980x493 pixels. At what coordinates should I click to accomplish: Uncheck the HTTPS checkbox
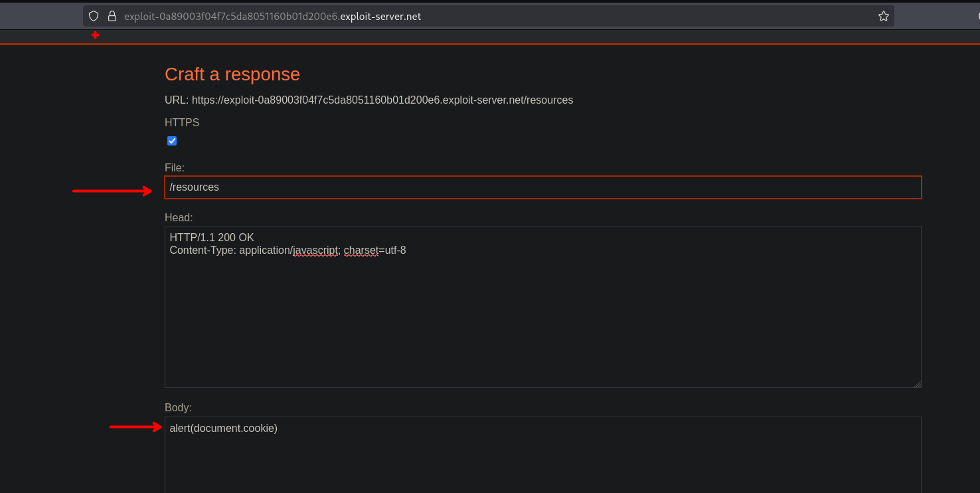(172, 141)
